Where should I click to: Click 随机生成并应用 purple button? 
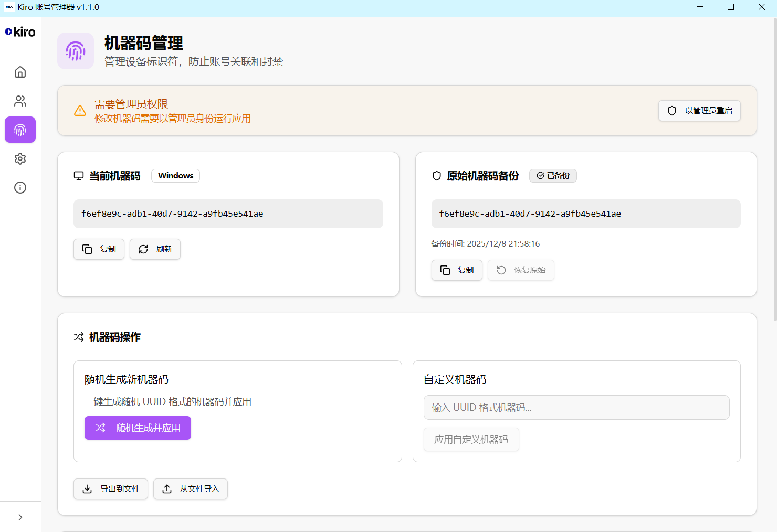[x=138, y=428]
